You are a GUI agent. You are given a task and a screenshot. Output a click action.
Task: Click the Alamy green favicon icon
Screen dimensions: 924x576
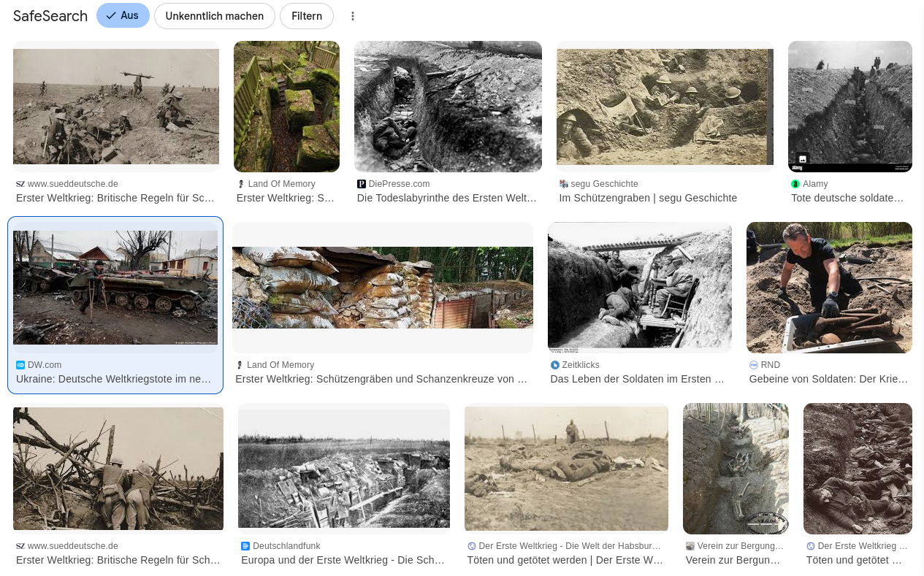pyautogui.click(x=795, y=184)
